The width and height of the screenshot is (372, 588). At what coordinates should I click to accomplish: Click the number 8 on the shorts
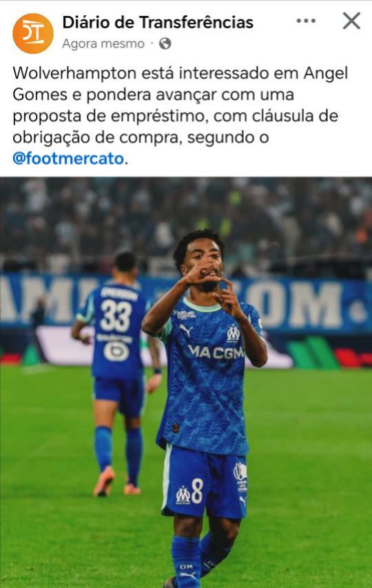click(x=197, y=491)
